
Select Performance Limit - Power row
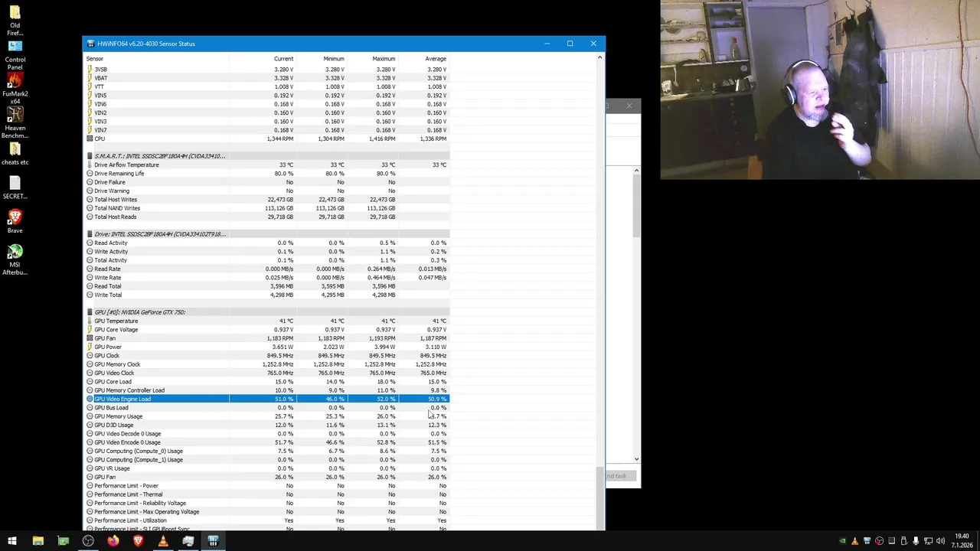pyautogui.click(x=267, y=486)
